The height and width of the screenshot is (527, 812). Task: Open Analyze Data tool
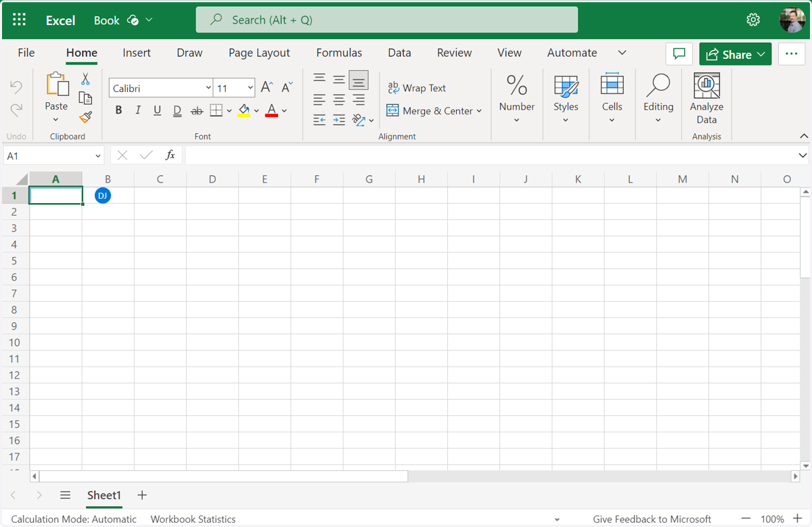click(706, 99)
